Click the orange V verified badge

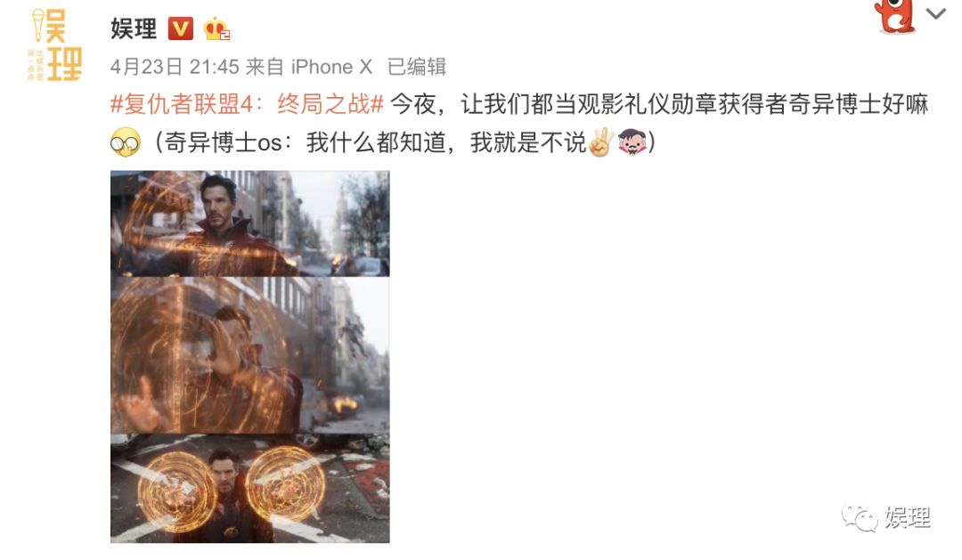pos(180,28)
